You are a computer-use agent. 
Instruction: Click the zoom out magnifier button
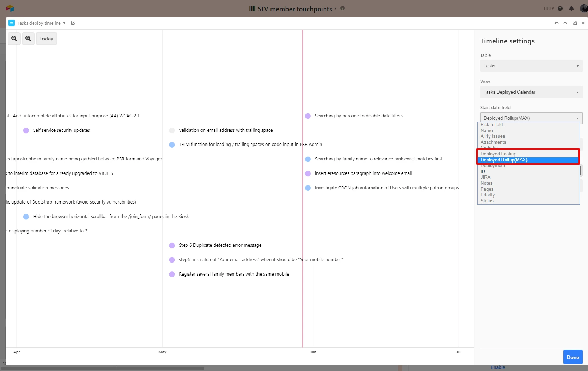(x=14, y=39)
